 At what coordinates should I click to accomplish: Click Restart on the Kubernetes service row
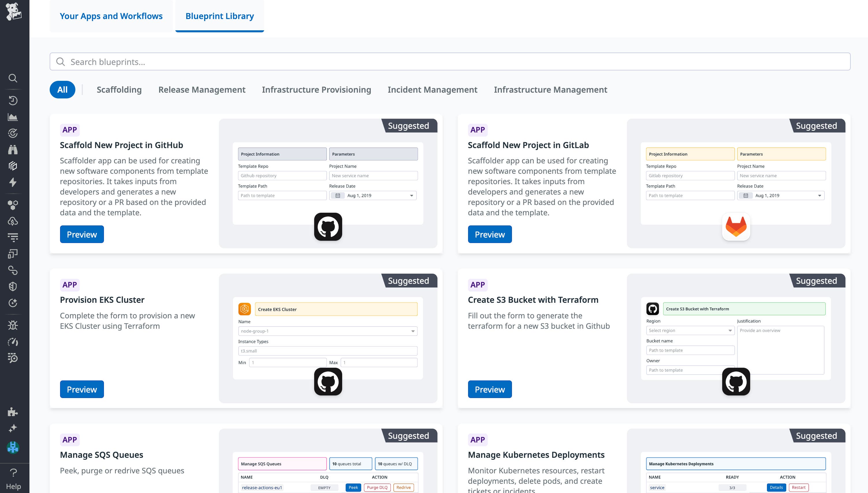point(799,487)
